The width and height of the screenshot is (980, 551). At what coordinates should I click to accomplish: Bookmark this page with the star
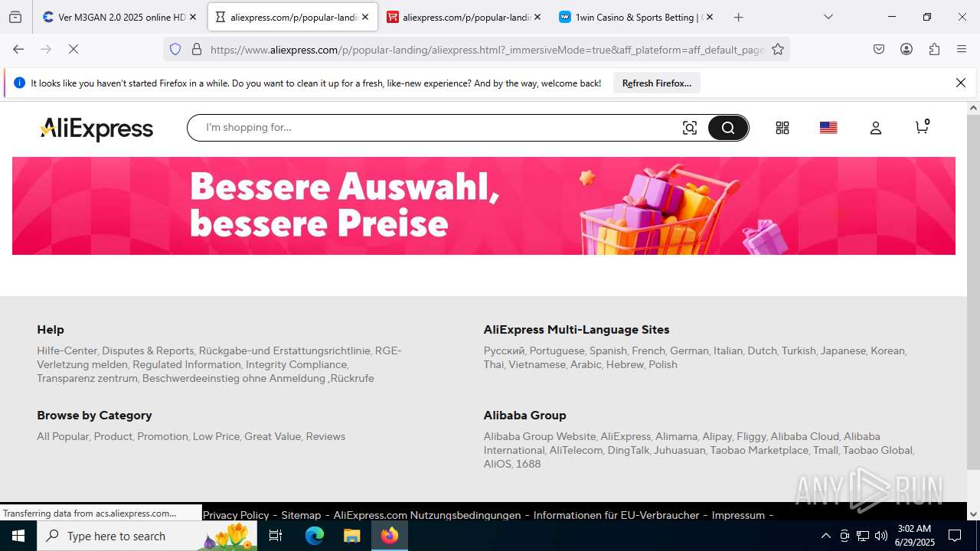pyautogui.click(x=778, y=49)
